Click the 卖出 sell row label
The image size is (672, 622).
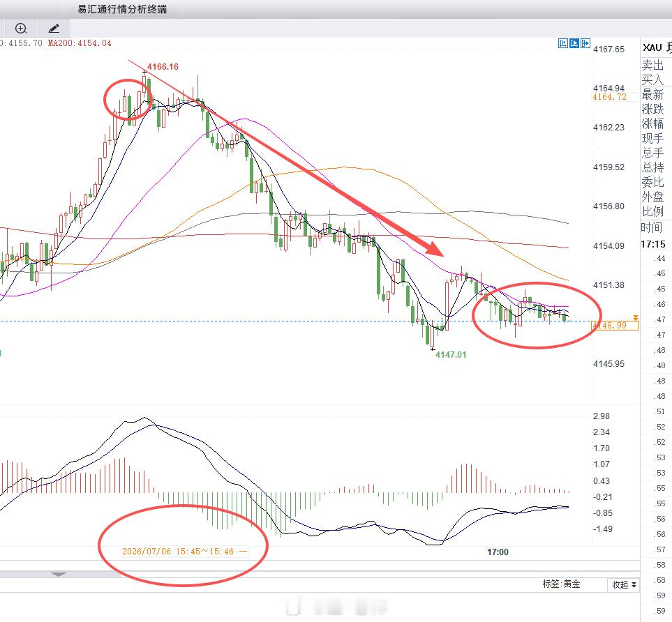click(652, 65)
